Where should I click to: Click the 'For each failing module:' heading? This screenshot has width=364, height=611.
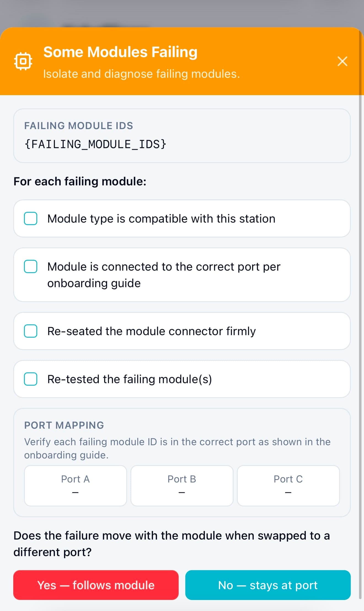coord(80,182)
